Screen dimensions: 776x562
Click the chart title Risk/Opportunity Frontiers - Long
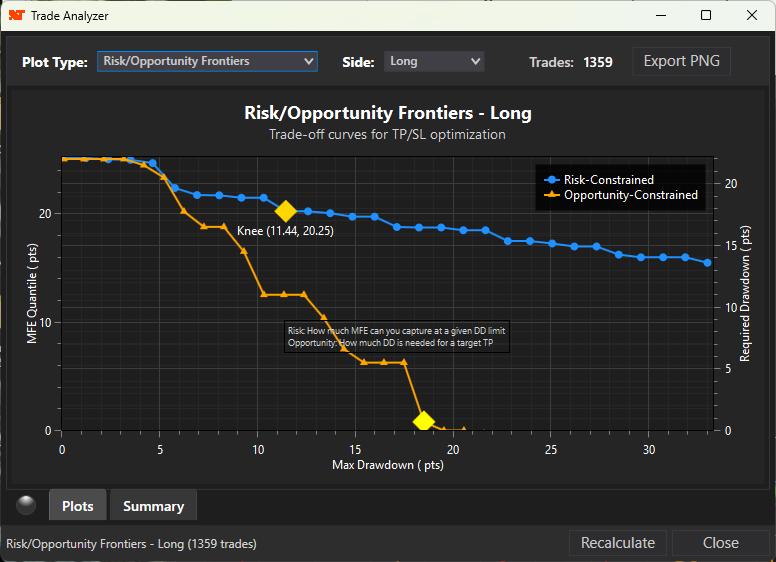[388, 113]
